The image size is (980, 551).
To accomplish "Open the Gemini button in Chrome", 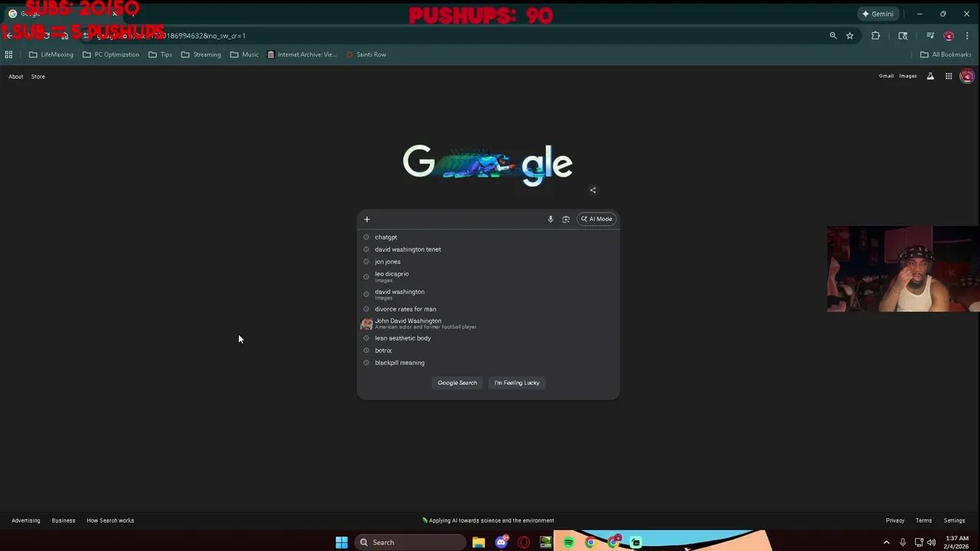I will (x=877, y=14).
